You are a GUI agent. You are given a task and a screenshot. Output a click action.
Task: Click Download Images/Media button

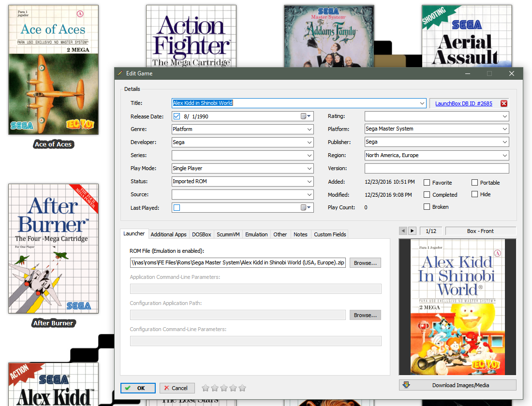coord(458,385)
